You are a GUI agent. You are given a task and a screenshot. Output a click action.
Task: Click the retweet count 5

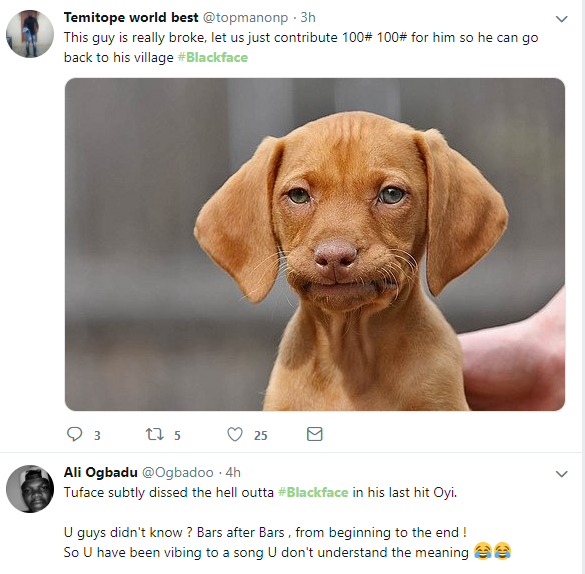[177, 435]
